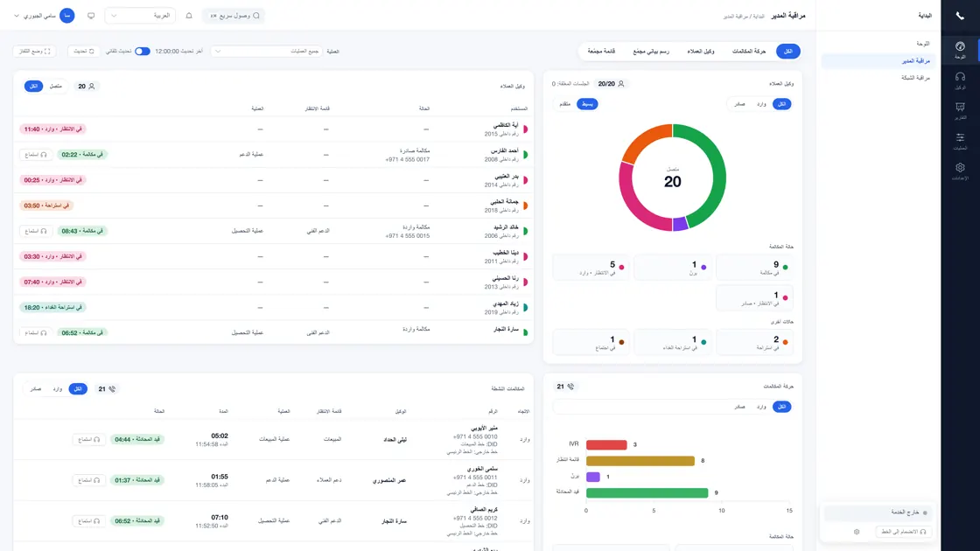Click the small gear icon beside الانضمام إلى الخط

coord(857,532)
